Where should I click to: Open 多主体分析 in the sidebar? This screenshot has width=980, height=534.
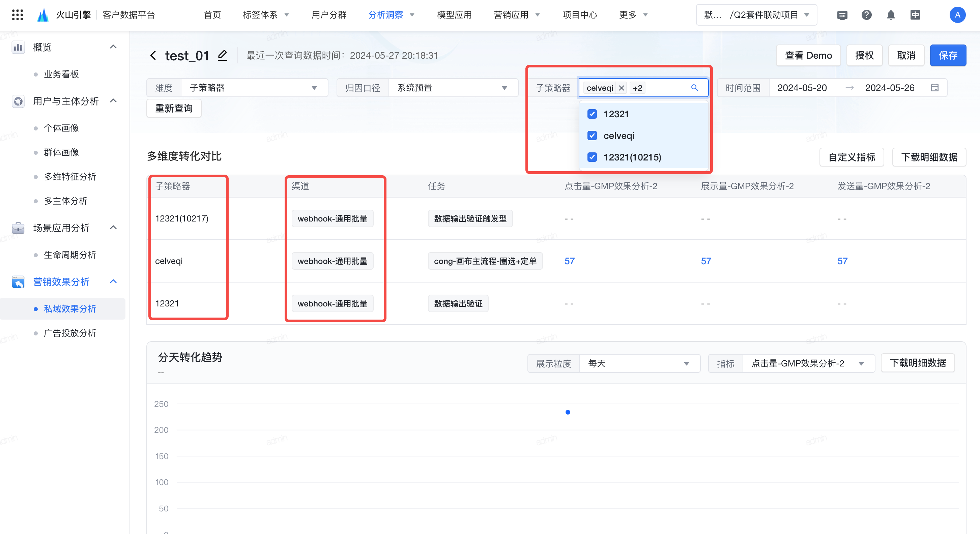(66, 201)
